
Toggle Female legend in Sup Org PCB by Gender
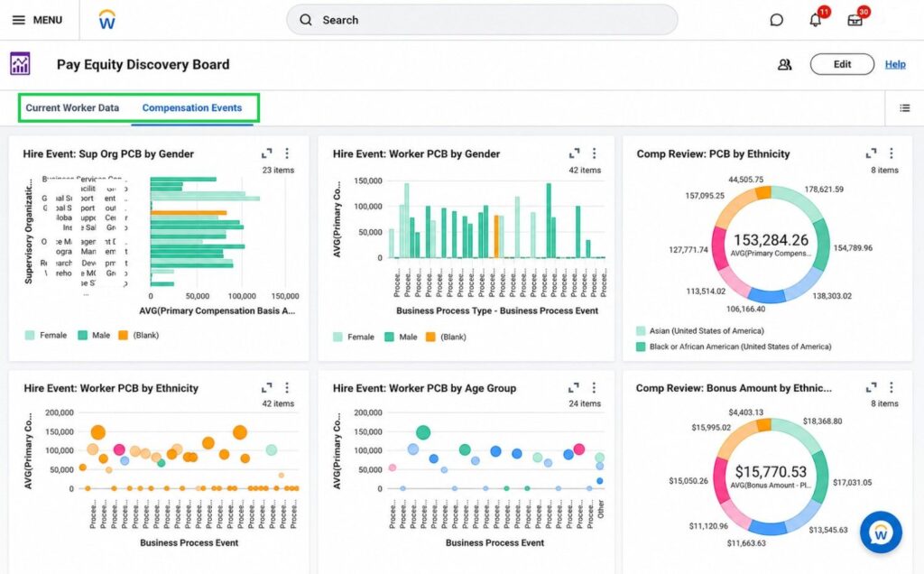(46, 335)
